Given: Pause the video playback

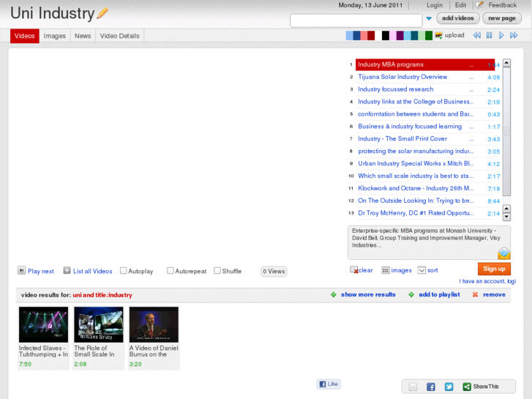Looking at the screenshot, I should pyautogui.click(x=489, y=35).
